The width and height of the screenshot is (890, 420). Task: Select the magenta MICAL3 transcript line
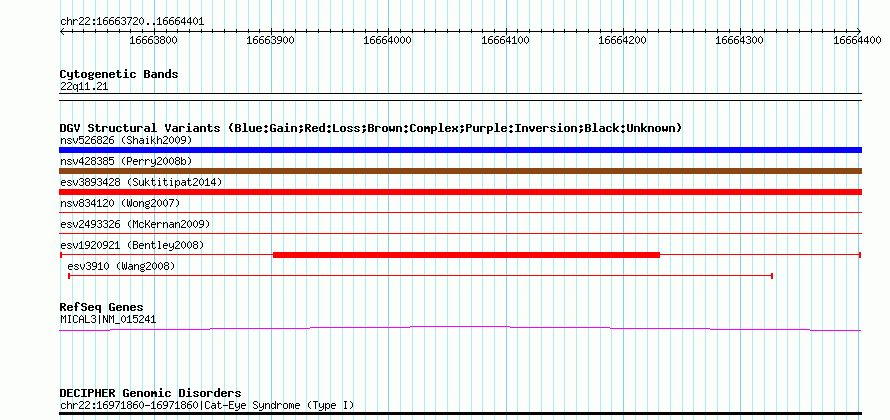coord(460,328)
